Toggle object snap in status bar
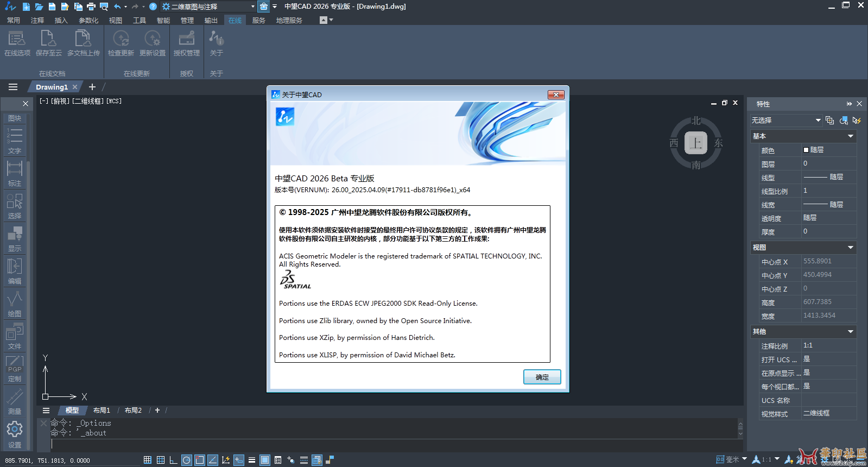The height and width of the screenshot is (467, 868). (199, 460)
